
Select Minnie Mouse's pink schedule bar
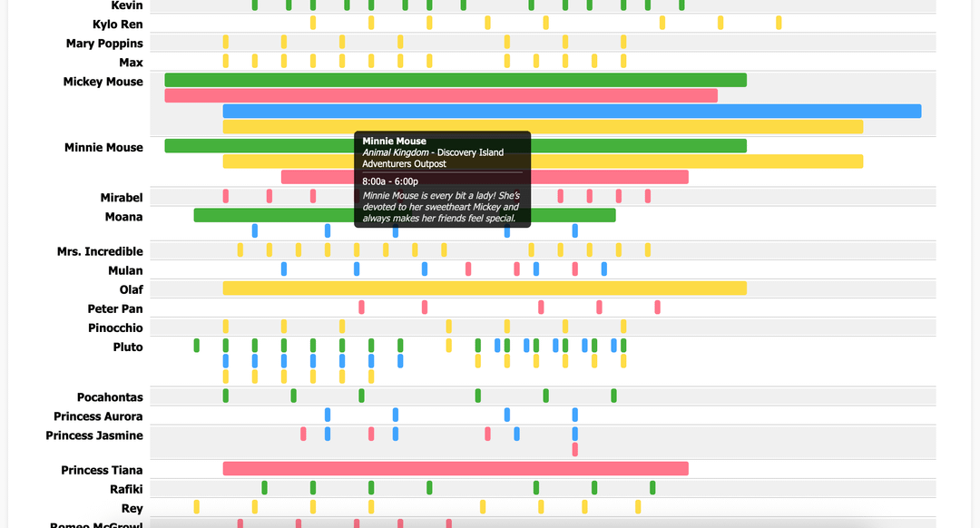tap(485, 177)
